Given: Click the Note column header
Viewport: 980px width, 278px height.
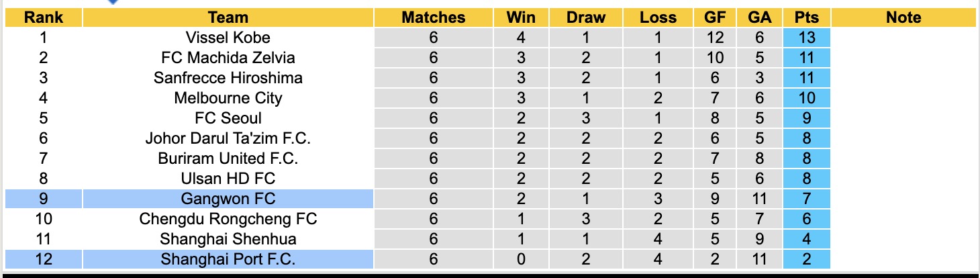Looking at the screenshot, I should (x=903, y=17).
